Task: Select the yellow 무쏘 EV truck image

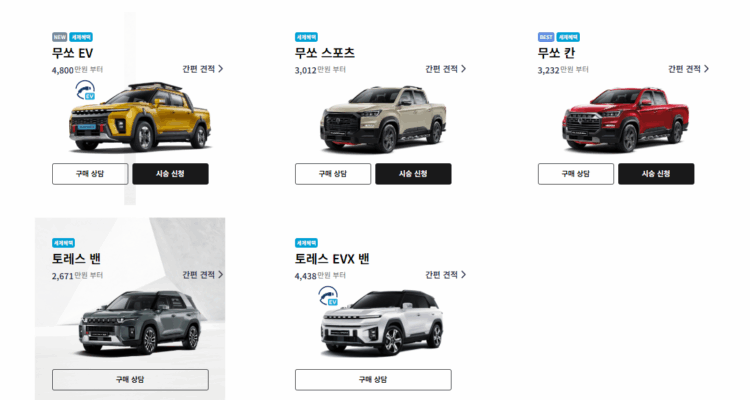Action: point(140,117)
